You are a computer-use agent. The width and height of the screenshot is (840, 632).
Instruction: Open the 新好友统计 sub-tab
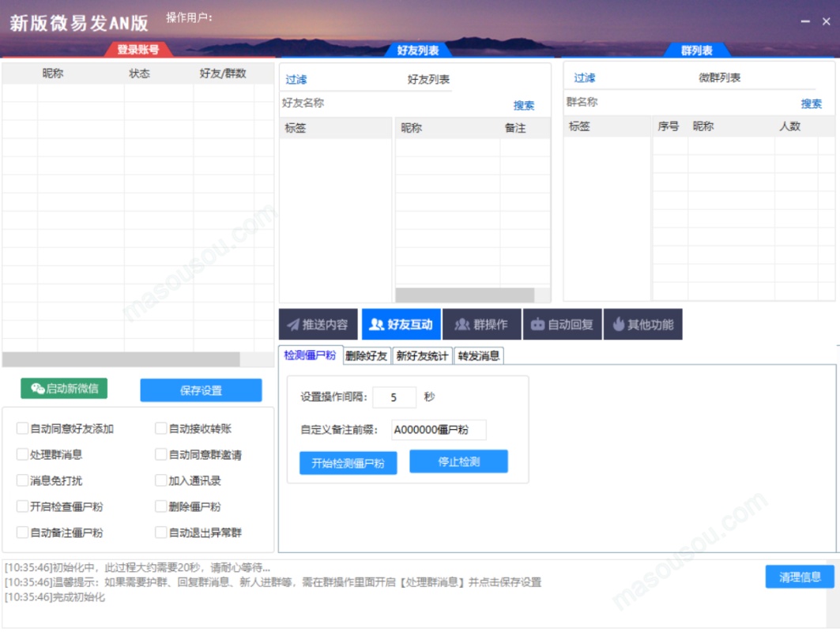coord(422,355)
